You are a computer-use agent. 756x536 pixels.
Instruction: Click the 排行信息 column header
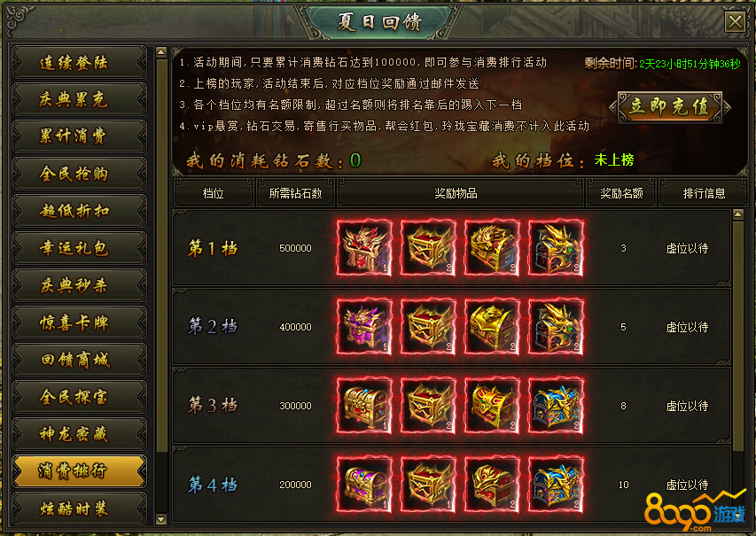pyautogui.click(x=704, y=193)
